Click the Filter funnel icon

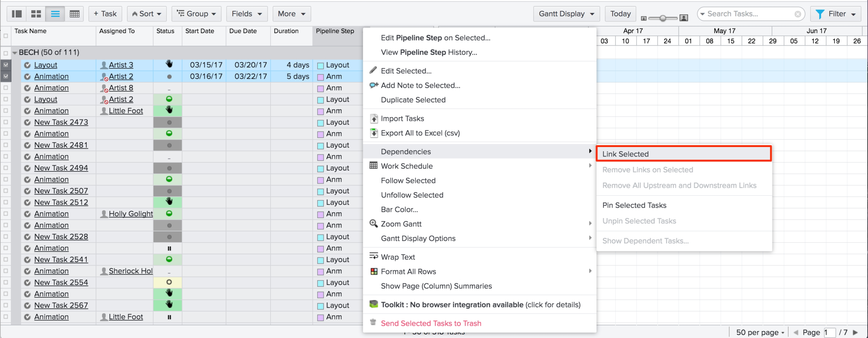[820, 14]
